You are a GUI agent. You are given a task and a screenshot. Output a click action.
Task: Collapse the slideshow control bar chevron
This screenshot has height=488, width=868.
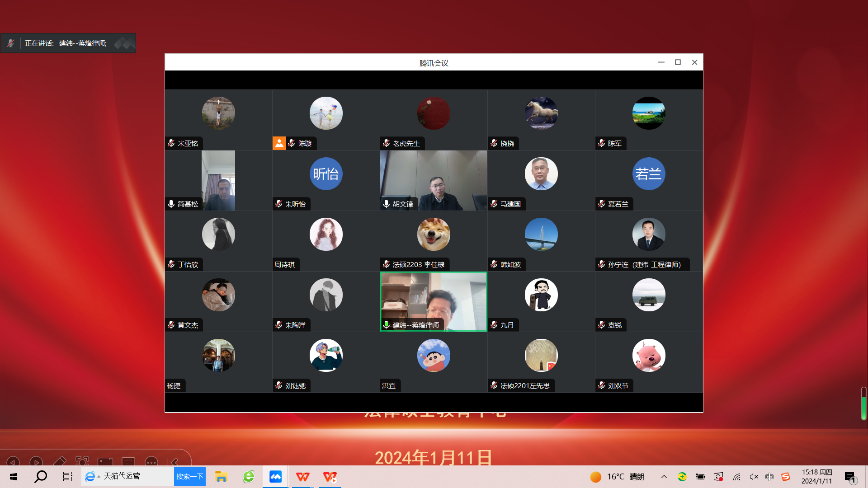(x=175, y=462)
